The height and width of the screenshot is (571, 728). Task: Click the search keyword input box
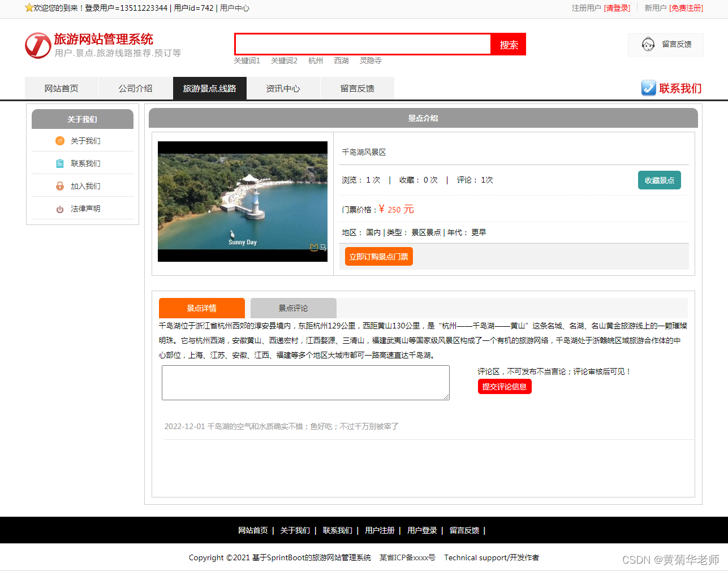coord(363,44)
